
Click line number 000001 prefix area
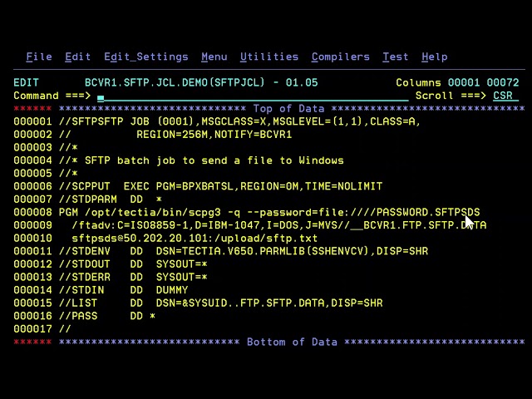[x=32, y=121]
